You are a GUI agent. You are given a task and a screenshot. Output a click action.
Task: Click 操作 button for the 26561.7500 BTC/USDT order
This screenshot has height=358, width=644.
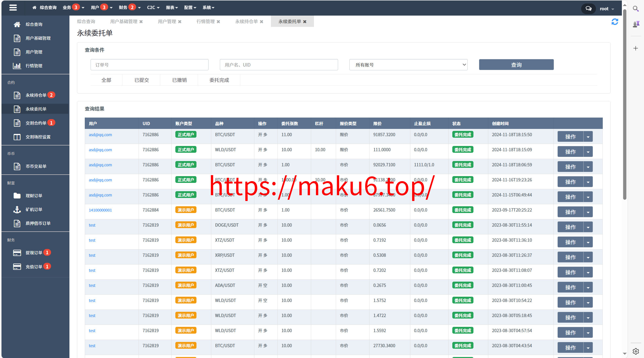tap(570, 212)
